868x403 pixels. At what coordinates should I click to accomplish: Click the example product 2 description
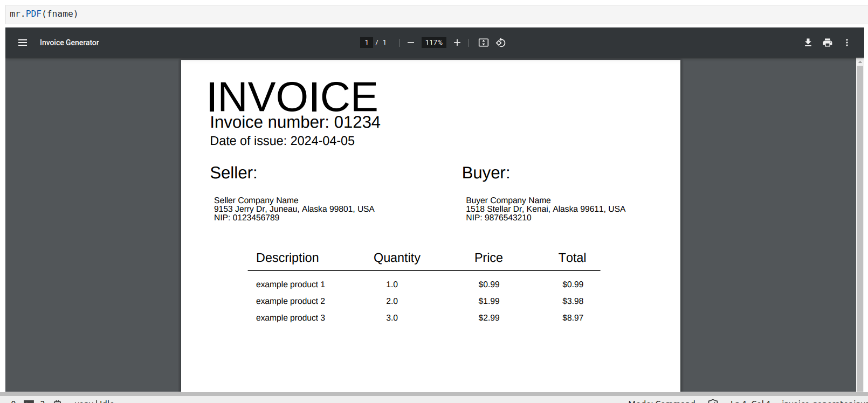(291, 301)
